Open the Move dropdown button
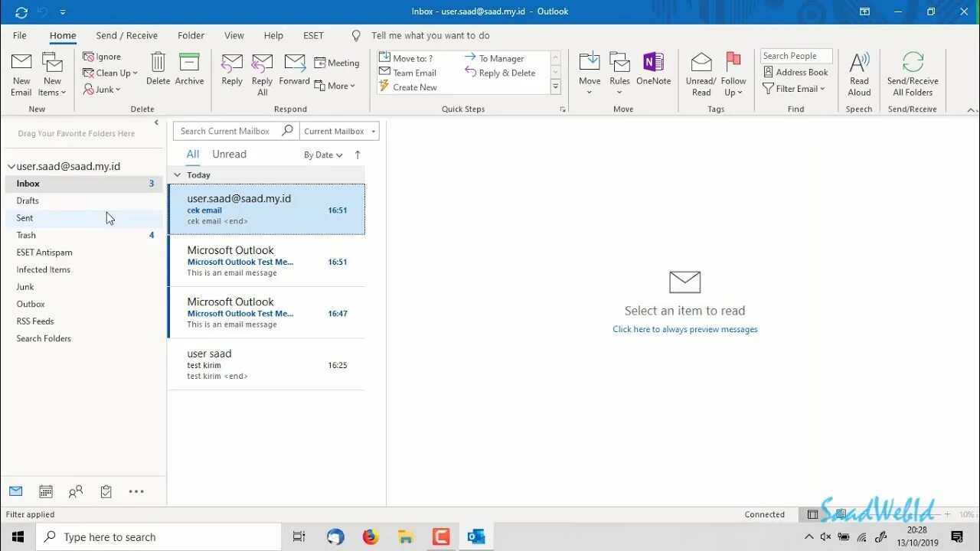The image size is (980, 551). [590, 75]
